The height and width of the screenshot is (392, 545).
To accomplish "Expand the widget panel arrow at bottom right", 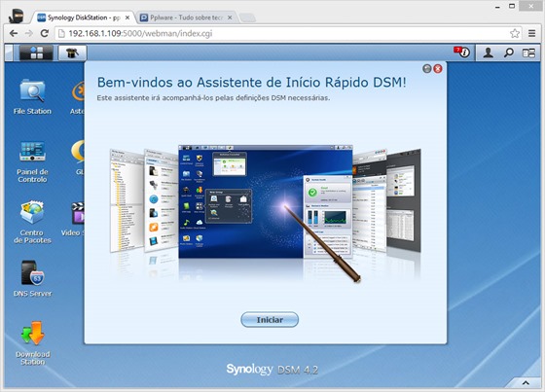I will (x=526, y=382).
